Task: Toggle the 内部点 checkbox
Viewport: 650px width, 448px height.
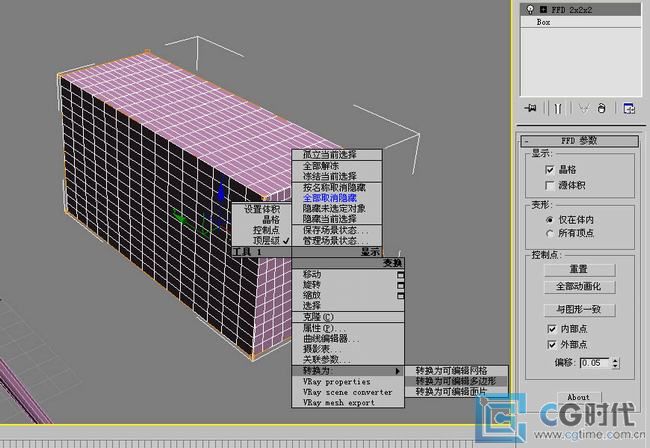Action: [552, 329]
